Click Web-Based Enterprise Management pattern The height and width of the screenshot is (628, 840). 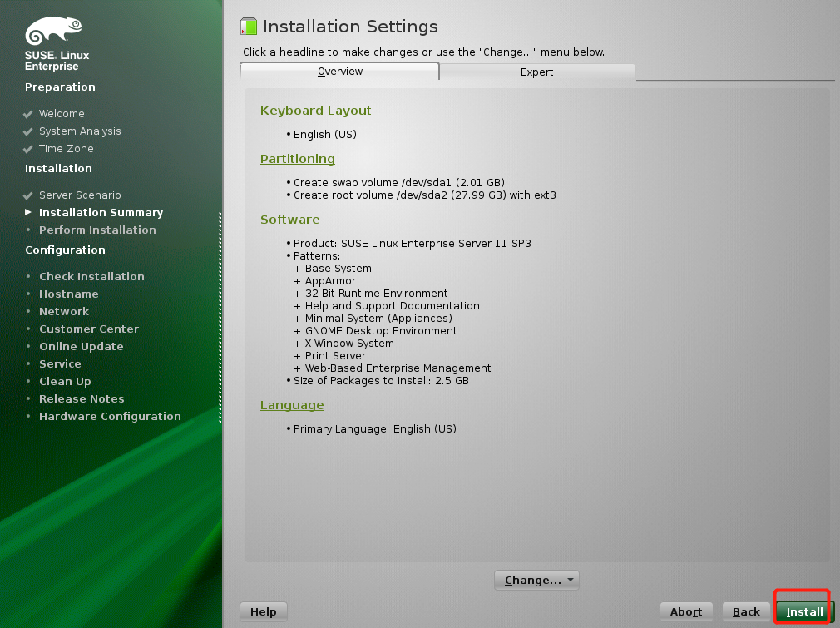point(398,368)
